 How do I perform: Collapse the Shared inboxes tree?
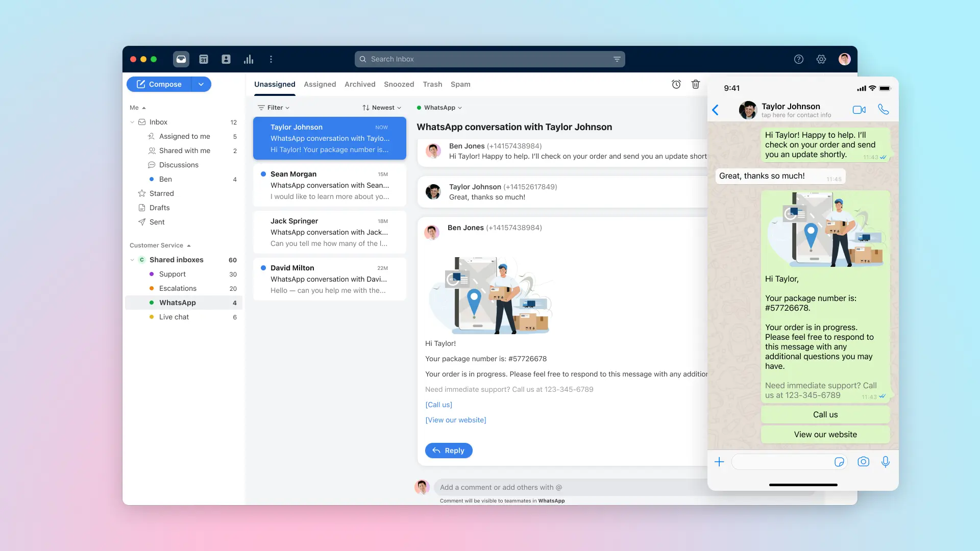coord(132,260)
